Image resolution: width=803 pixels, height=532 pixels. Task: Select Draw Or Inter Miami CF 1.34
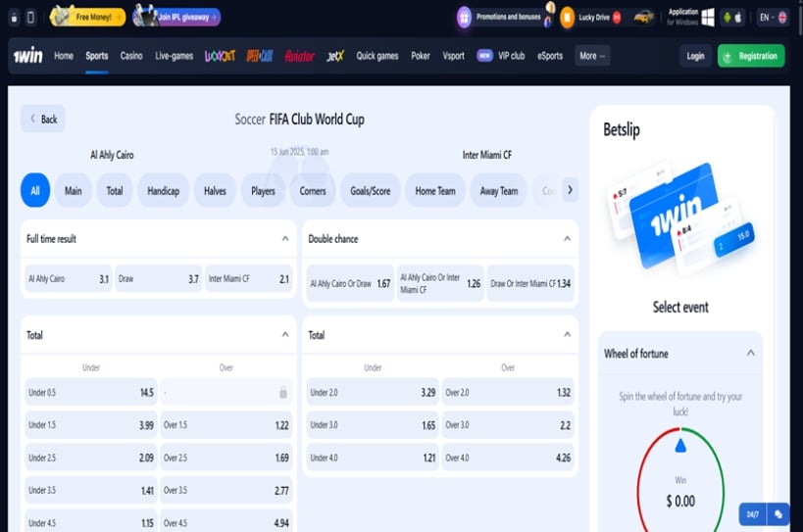[x=530, y=283]
